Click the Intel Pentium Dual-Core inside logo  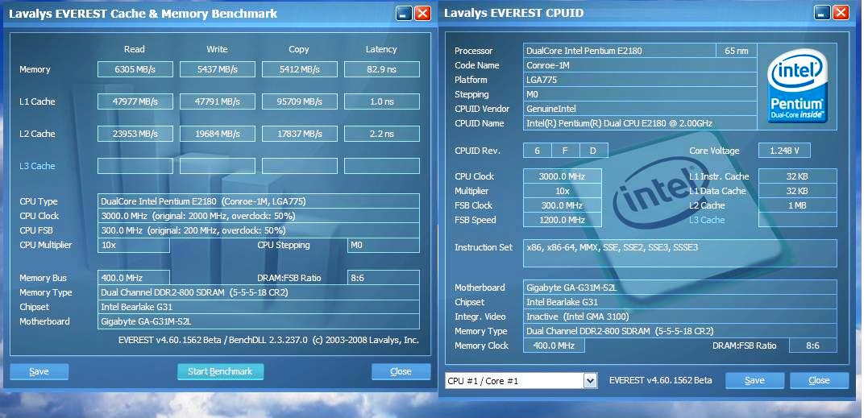(x=797, y=87)
